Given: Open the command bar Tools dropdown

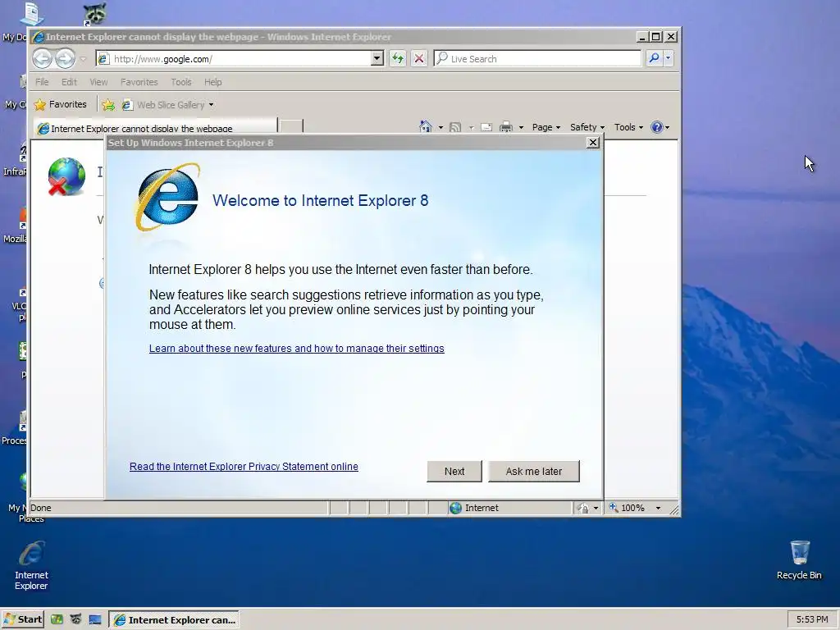Looking at the screenshot, I should pos(628,127).
